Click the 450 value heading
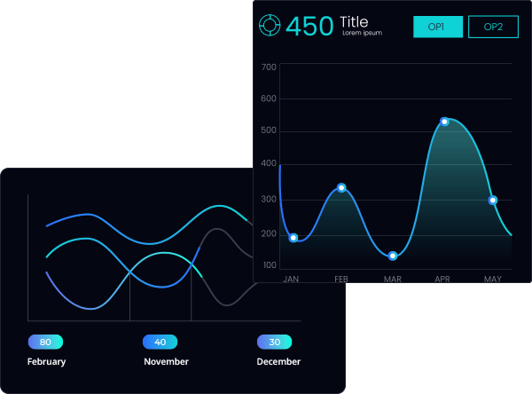 [309, 26]
